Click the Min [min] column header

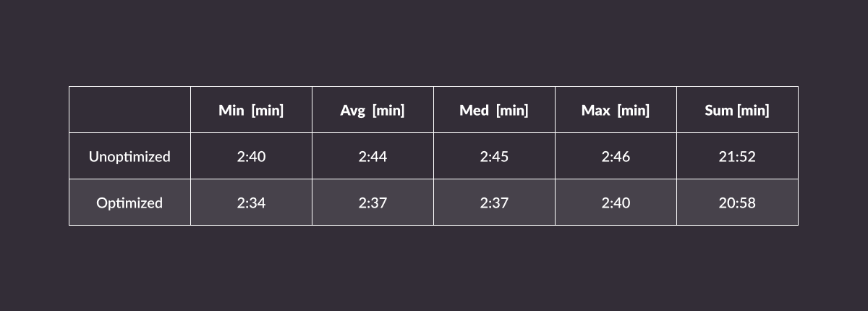pyautogui.click(x=251, y=111)
